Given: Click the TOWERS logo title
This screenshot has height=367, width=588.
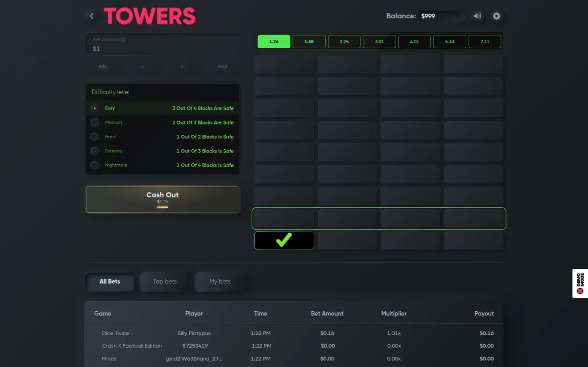Looking at the screenshot, I should (x=149, y=16).
